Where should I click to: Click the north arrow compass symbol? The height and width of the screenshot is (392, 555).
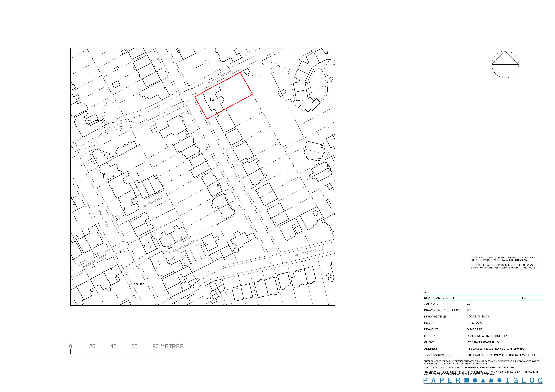pyautogui.click(x=505, y=64)
